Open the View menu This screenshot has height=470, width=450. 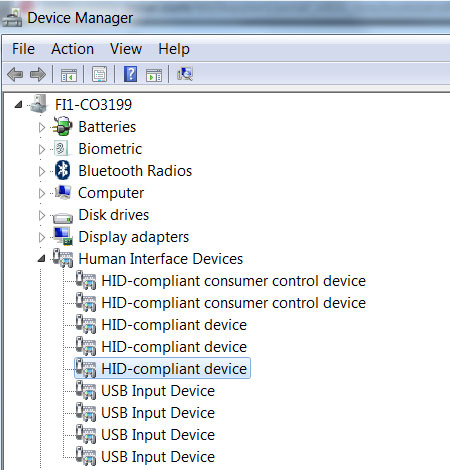point(126,49)
